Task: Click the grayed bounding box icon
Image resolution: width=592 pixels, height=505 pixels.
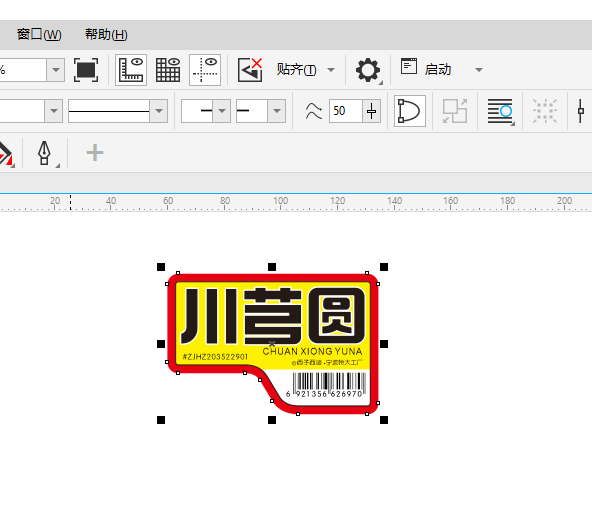Action: click(545, 111)
